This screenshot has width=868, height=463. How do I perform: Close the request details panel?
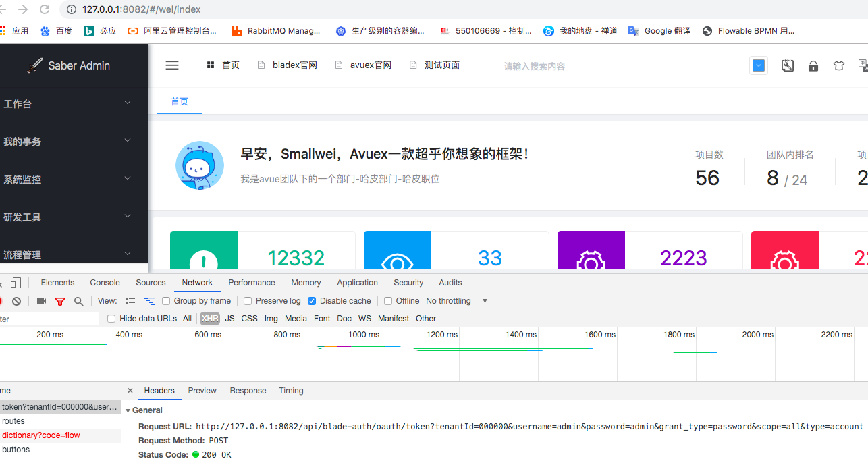(x=130, y=391)
